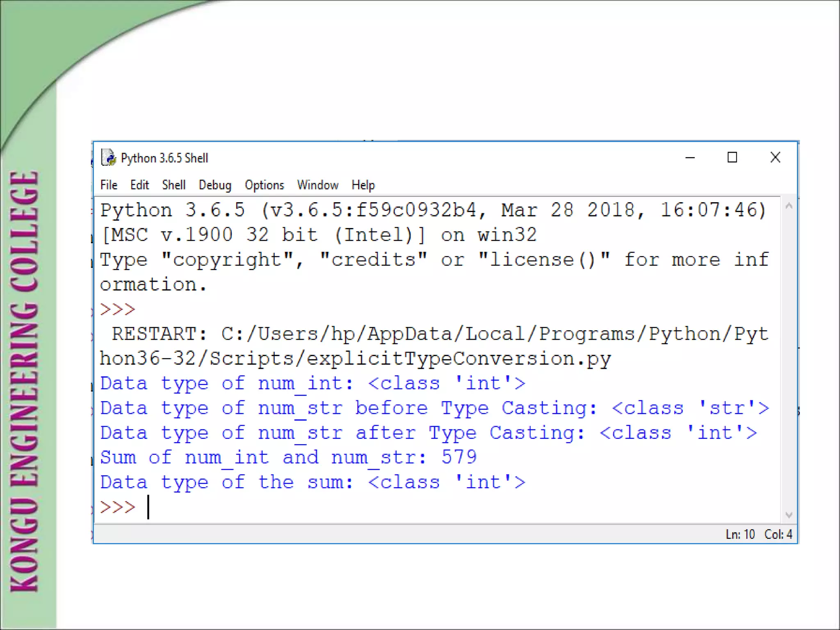Open the Help menu
This screenshot has height=630, width=840.
point(363,185)
